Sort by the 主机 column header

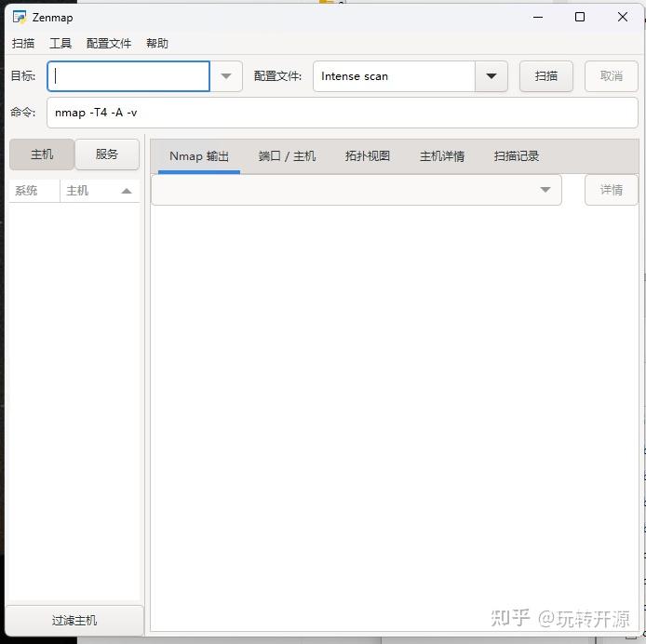[x=100, y=191]
